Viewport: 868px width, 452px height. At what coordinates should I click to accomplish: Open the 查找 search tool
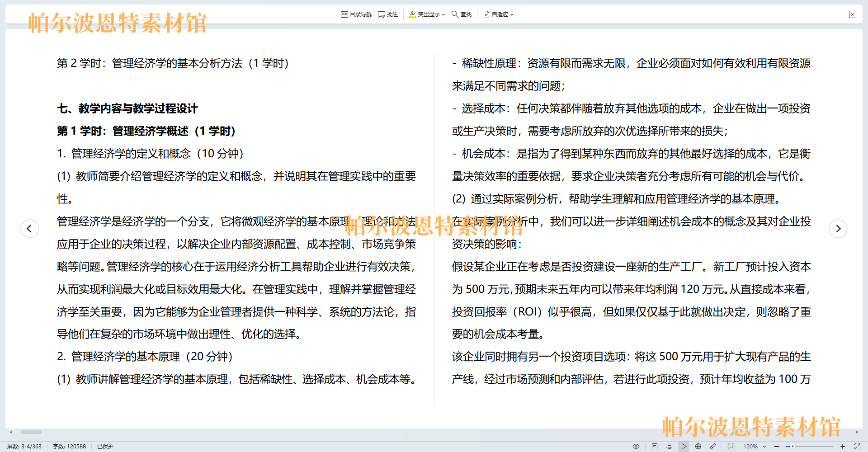pos(462,14)
